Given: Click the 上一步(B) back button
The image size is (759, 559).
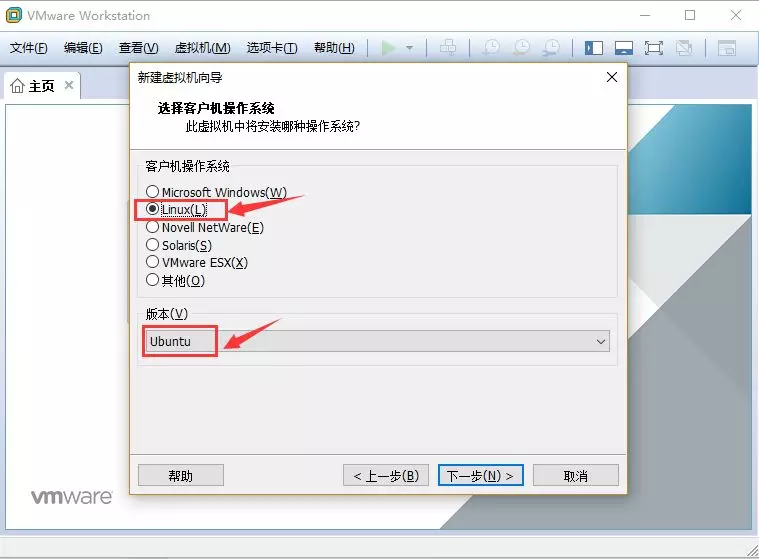Looking at the screenshot, I should (x=386, y=475).
